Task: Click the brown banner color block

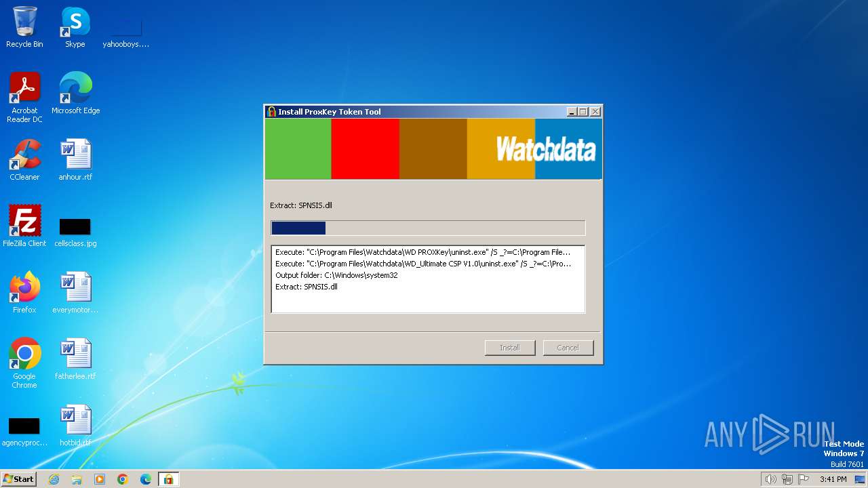Action: pyautogui.click(x=433, y=149)
